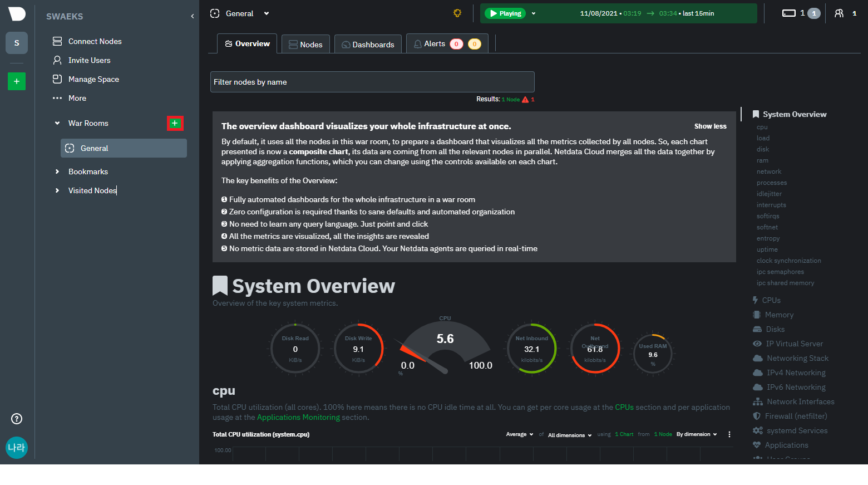Click the lightbulb insights icon
This screenshot has width=868, height=485.
457,13
